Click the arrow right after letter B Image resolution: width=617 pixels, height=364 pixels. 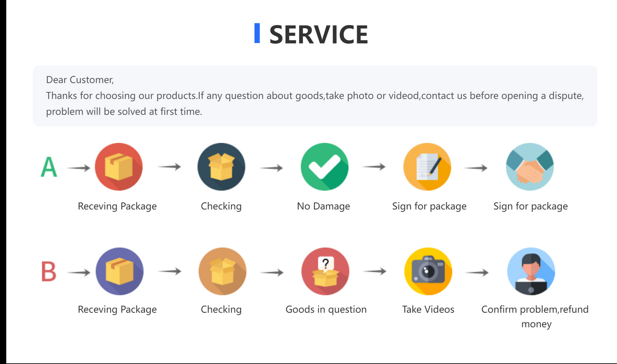[79, 272]
